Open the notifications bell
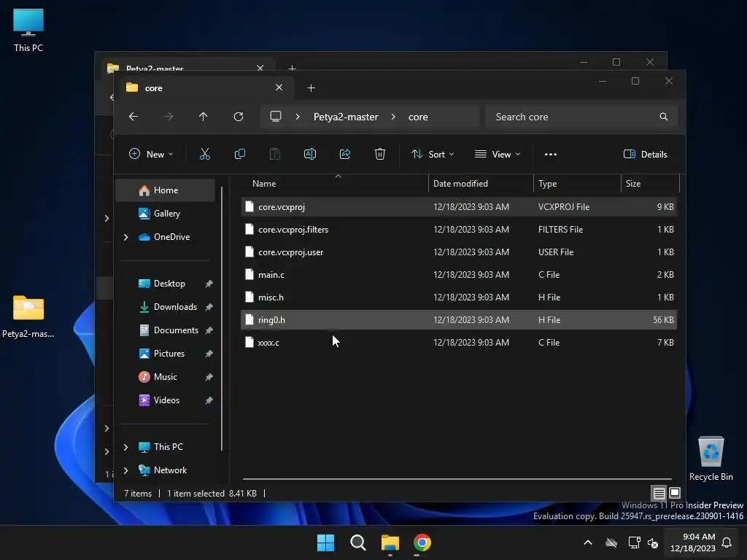The height and width of the screenshot is (560, 747). pyautogui.click(x=727, y=542)
